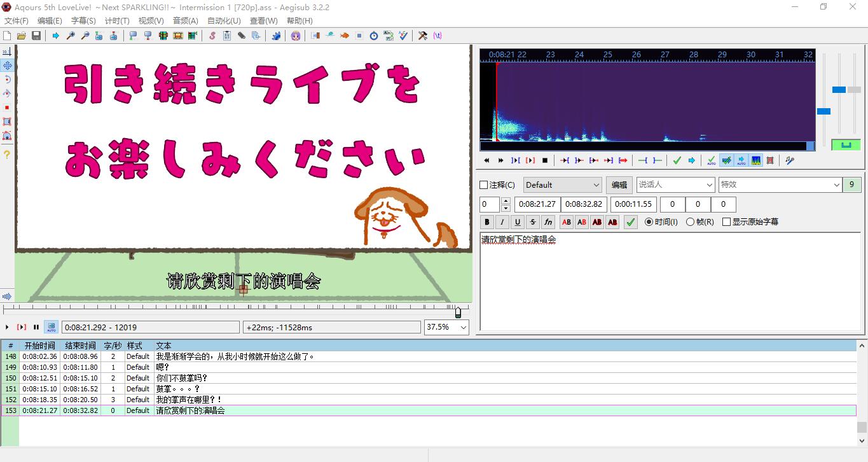Open the 特效 effect dropdown
Image resolution: width=868 pixels, height=462 pixels.
tap(780, 185)
